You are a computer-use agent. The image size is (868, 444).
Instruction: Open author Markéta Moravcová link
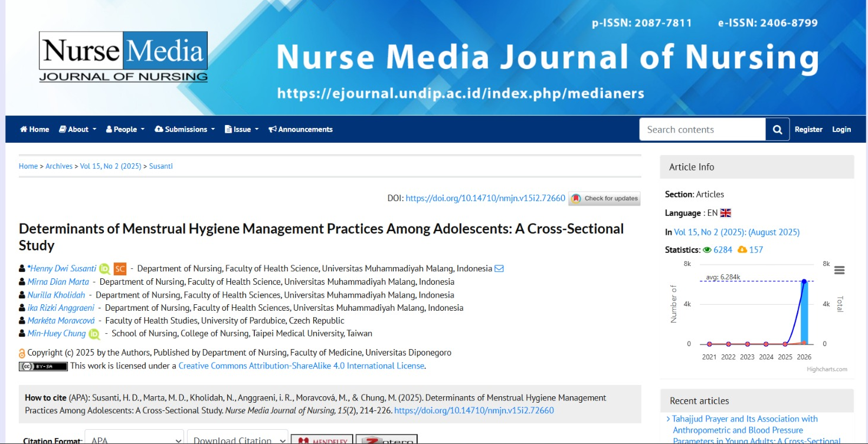pos(61,320)
